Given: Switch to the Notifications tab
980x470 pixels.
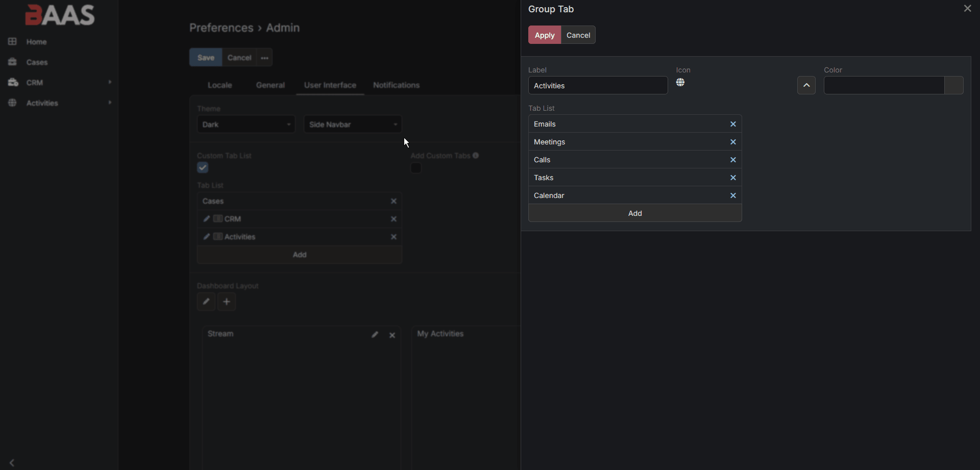Looking at the screenshot, I should tap(397, 85).
